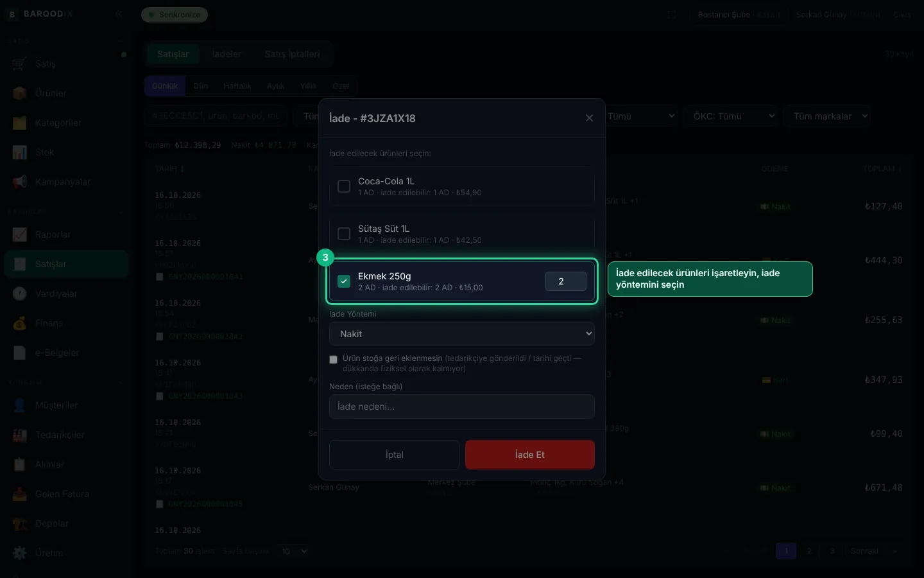
Task: Open the ÖKC: Tümü dropdown
Action: point(731,116)
